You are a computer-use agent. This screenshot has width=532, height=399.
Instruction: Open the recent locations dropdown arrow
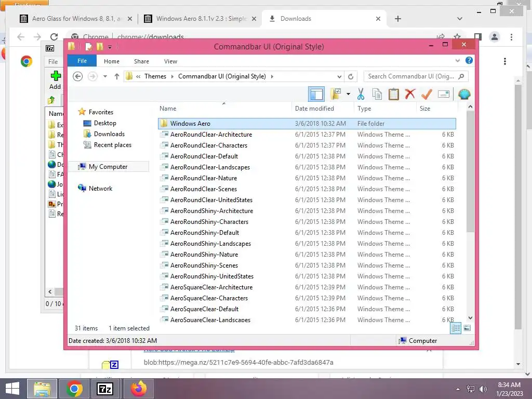105,76
